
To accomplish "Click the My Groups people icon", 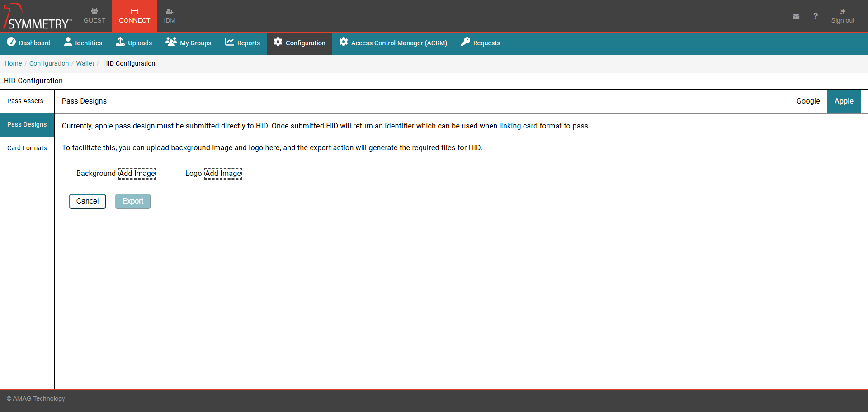I will point(171,42).
